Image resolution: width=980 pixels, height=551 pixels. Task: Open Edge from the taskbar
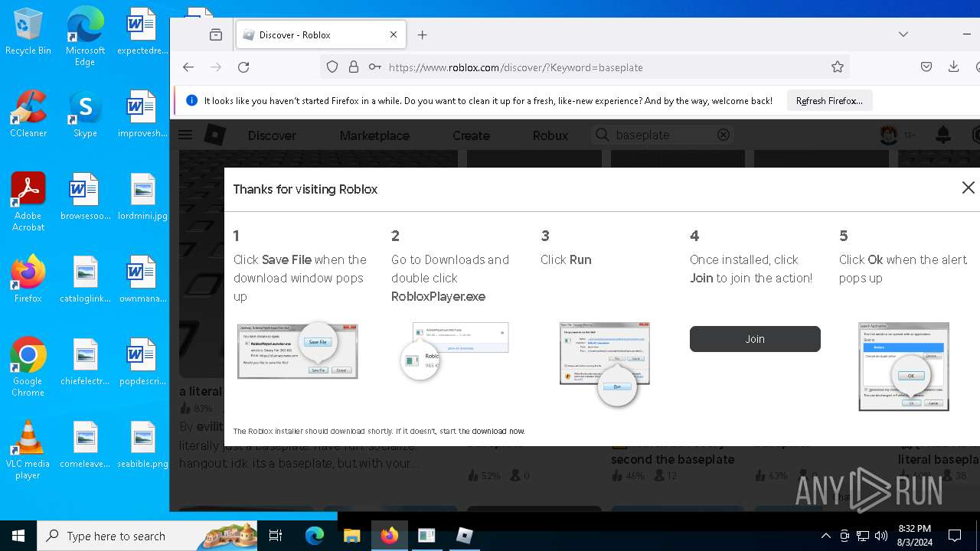coord(315,536)
